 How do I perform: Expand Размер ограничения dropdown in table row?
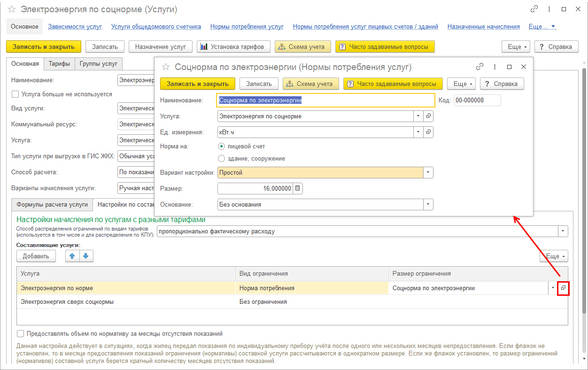553,288
